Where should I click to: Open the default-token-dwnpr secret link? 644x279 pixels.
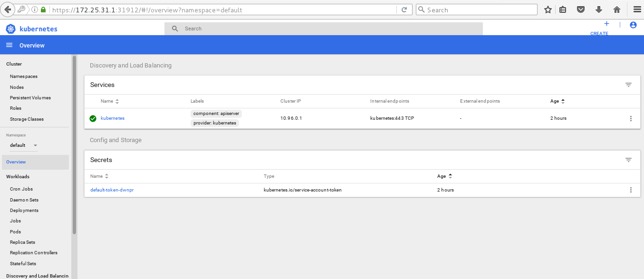pyautogui.click(x=112, y=190)
